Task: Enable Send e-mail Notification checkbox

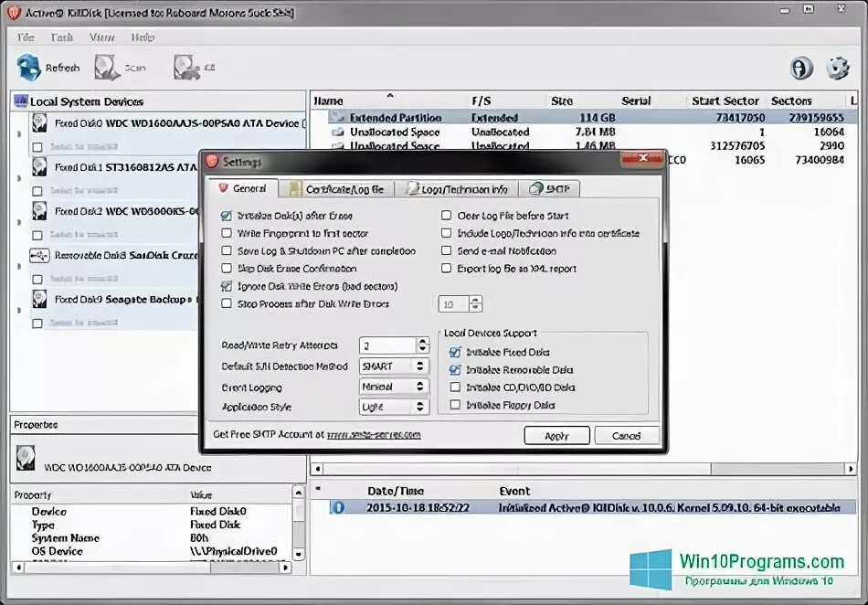Action: click(446, 250)
